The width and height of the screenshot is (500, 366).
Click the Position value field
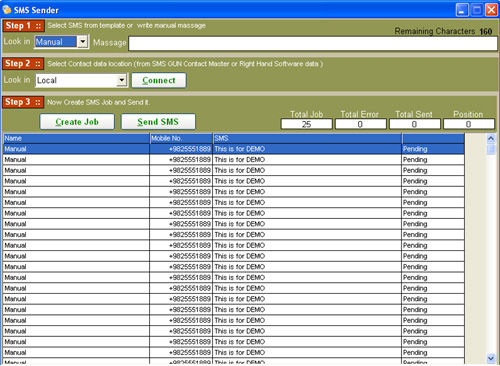[x=468, y=124]
